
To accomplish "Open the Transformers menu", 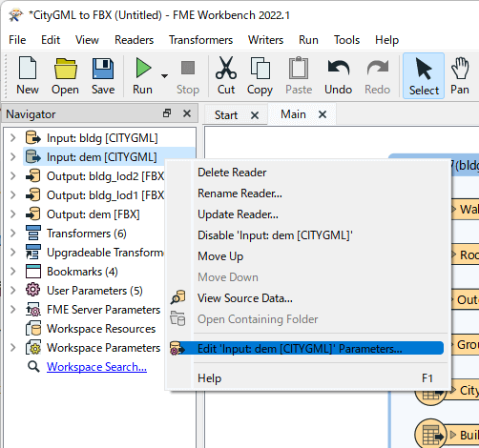I will 200,40.
